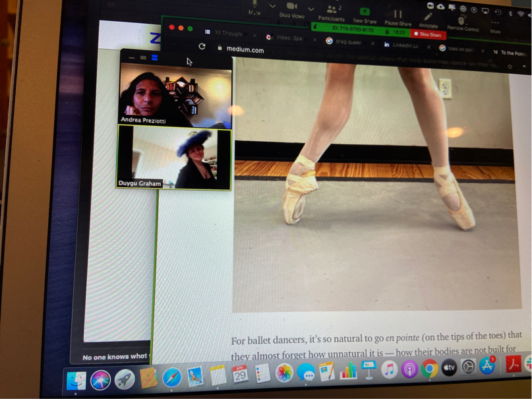Open video options arrow beside Stop Video
This screenshot has width=532, height=399.
coord(310,9)
